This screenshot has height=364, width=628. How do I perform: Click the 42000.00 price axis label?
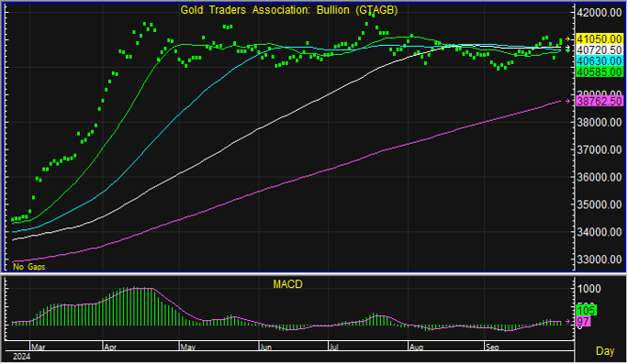point(600,13)
